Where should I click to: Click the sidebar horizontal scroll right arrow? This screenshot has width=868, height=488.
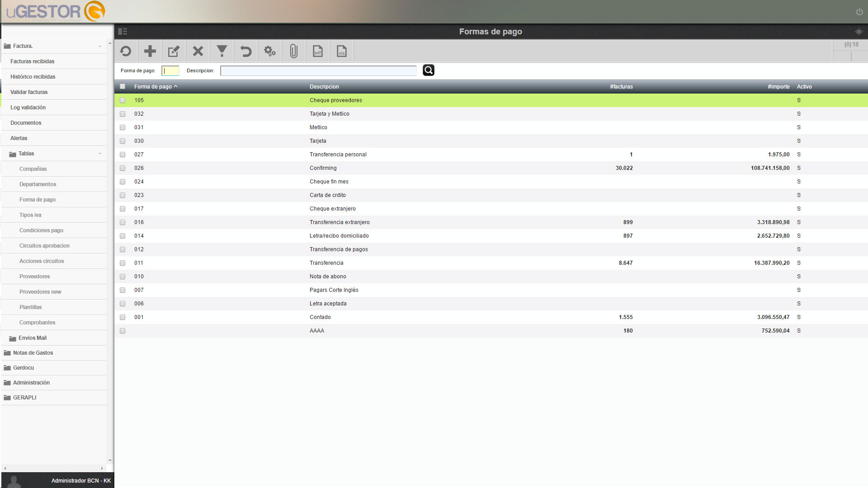pos(102,468)
